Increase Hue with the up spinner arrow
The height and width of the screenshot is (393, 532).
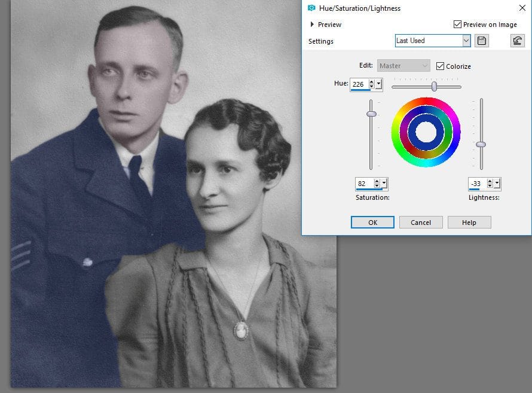pos(371,82)
